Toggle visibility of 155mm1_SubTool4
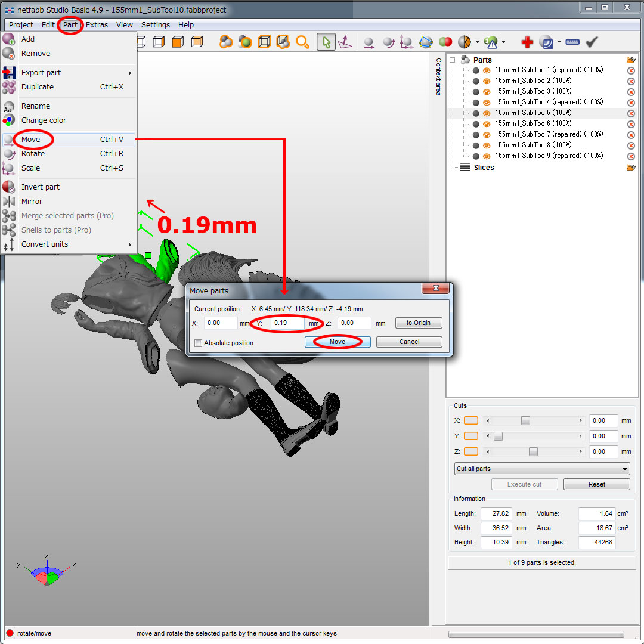 [487, 103]
